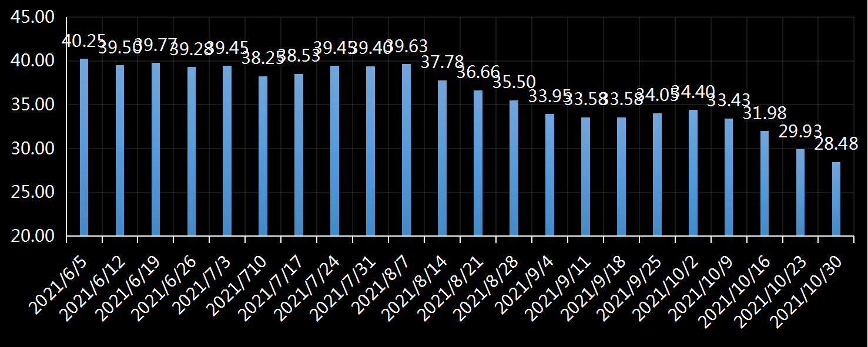This screenshot has height=347, width=868.
Task: Click the 45.00 y-axis label
Action: pos(32,18)
